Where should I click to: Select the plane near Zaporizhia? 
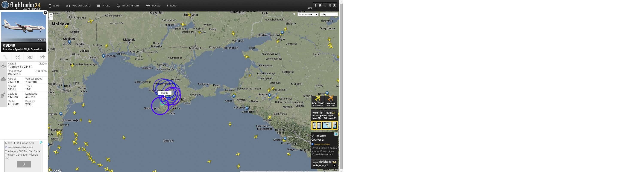[x=190, y=15]
